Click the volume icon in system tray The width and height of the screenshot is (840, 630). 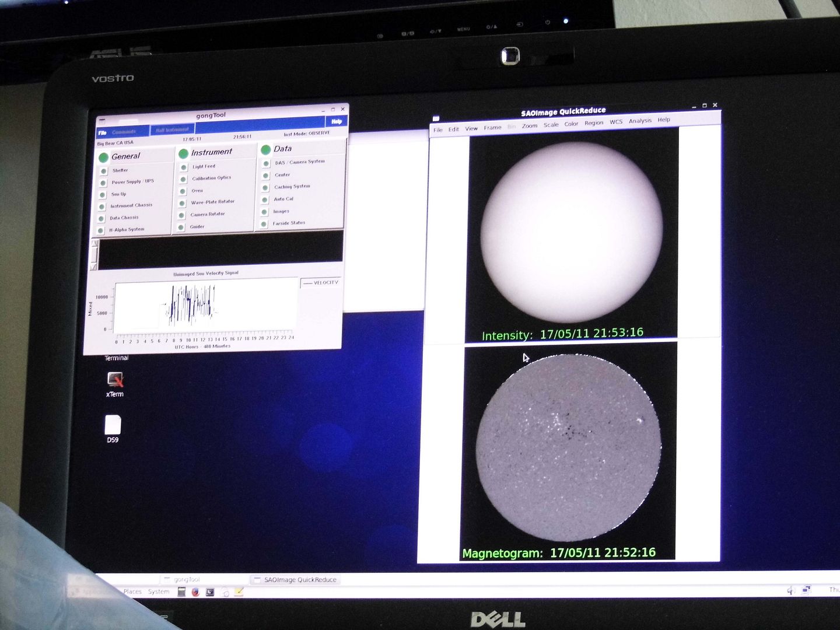coord(791,590)
